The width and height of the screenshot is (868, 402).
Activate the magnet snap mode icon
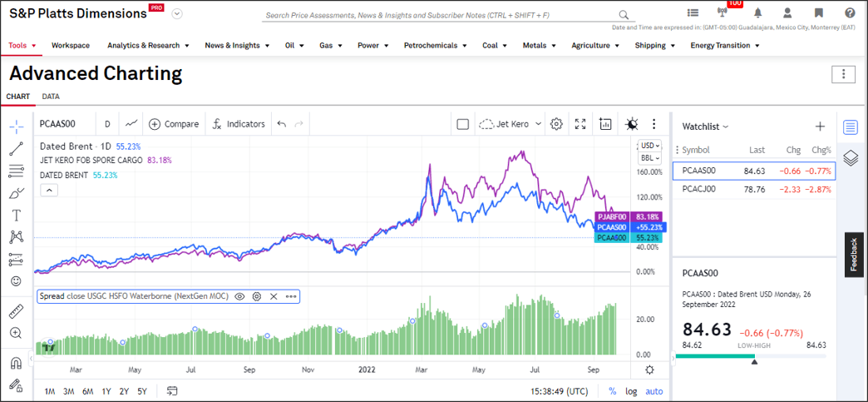click(x=16, y=363)
